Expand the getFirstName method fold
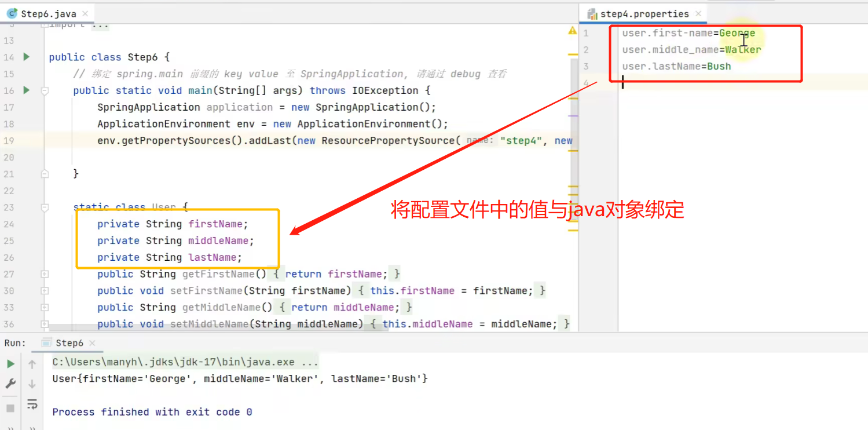The image size is (868, 430). coord(45,274)
